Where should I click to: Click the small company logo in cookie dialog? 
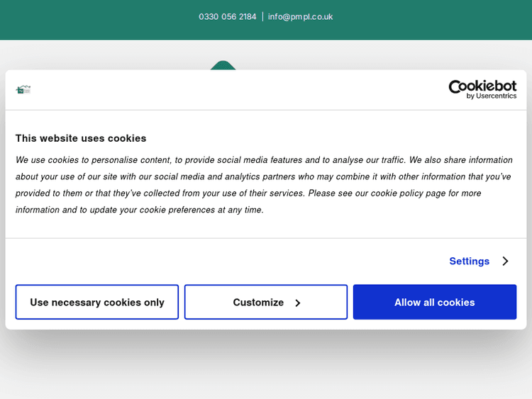23,90
